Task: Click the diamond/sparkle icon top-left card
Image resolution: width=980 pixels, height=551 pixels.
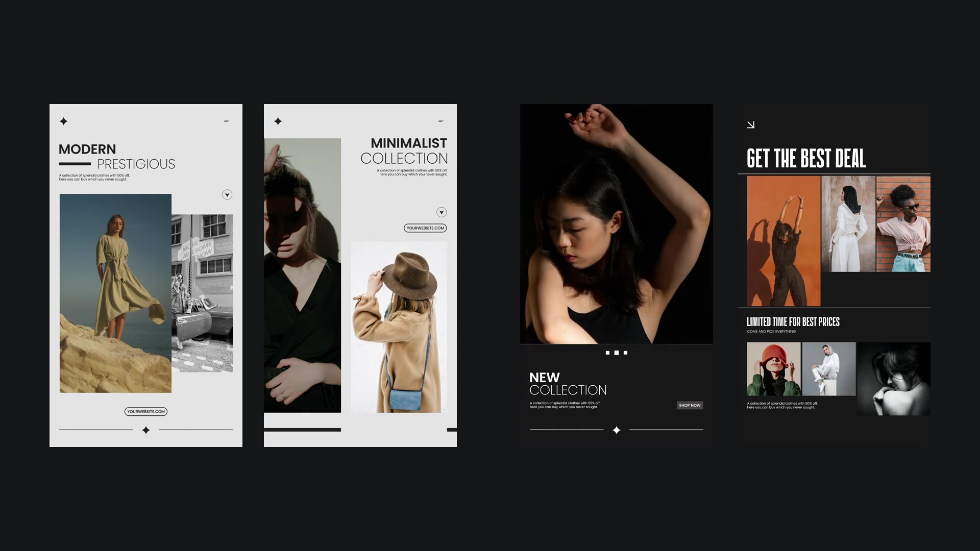Action: pyautogui.click(x=64, y=121)
